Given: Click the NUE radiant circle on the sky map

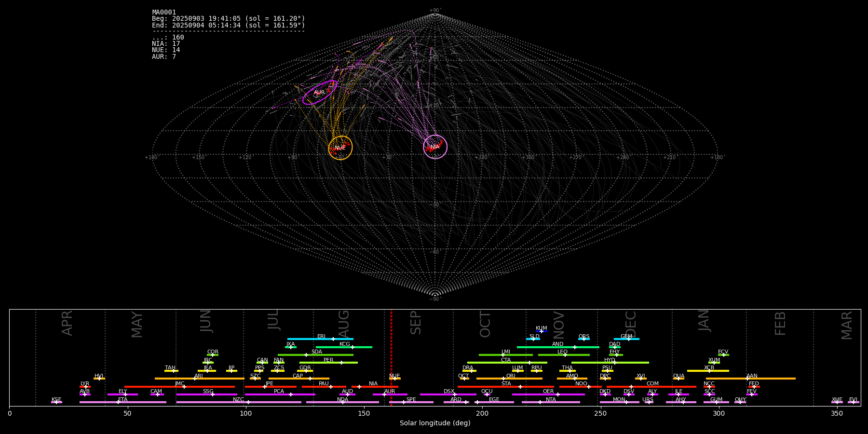Looking at the screenshot, I should coord(340,148).
